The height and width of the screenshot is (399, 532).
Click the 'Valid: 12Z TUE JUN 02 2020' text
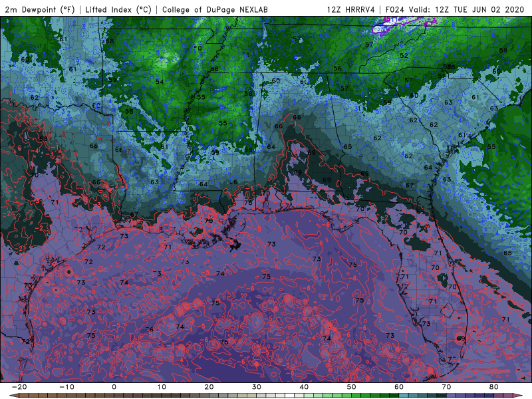[x=467, y=9]
